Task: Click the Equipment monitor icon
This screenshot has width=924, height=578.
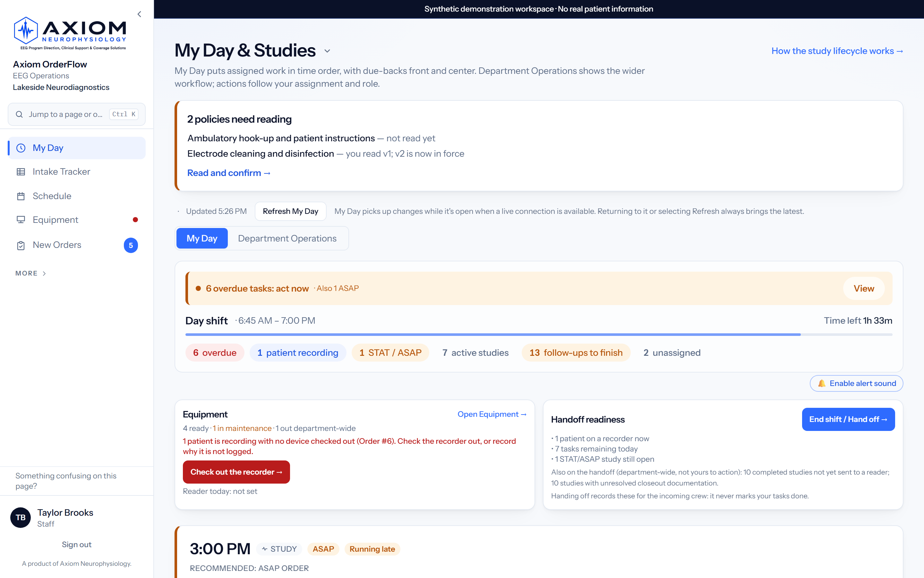Action: point(21,220)
